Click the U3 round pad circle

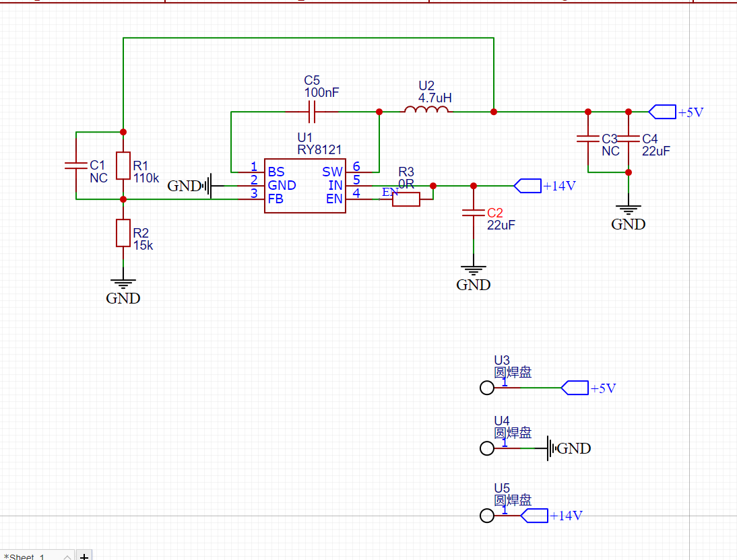coord(486,388)
